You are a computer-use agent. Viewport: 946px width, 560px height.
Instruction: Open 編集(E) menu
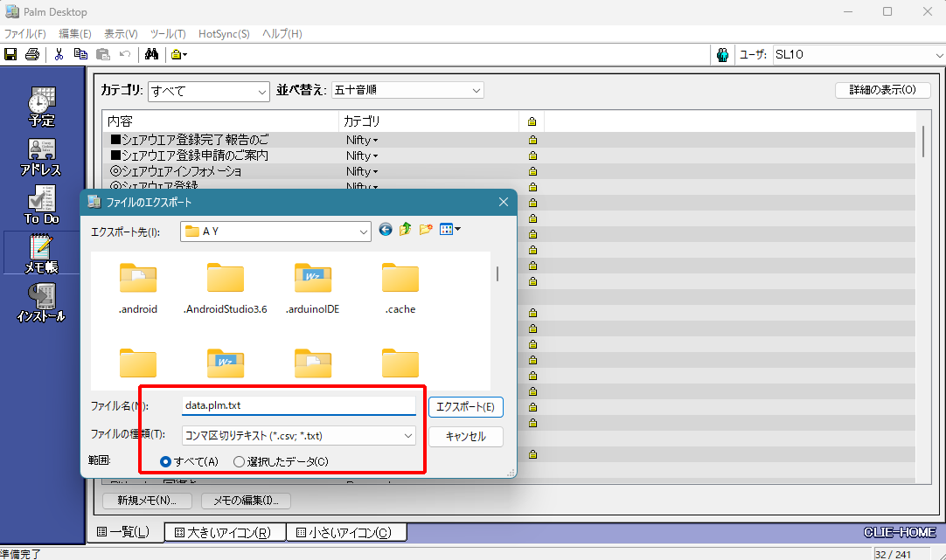tap(75, 34)
